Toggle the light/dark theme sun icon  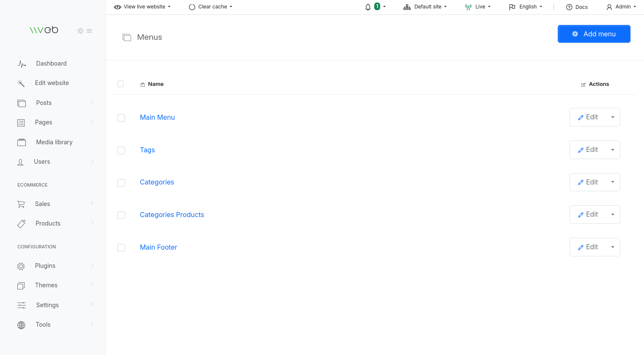pyautogui.click(x=80, y=31)
